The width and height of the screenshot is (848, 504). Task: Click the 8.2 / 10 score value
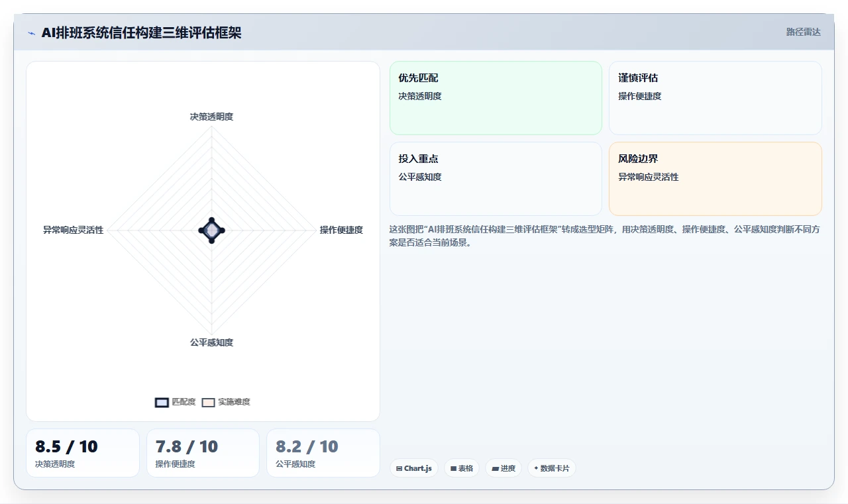pyautogui.click(x=307, y=446)
